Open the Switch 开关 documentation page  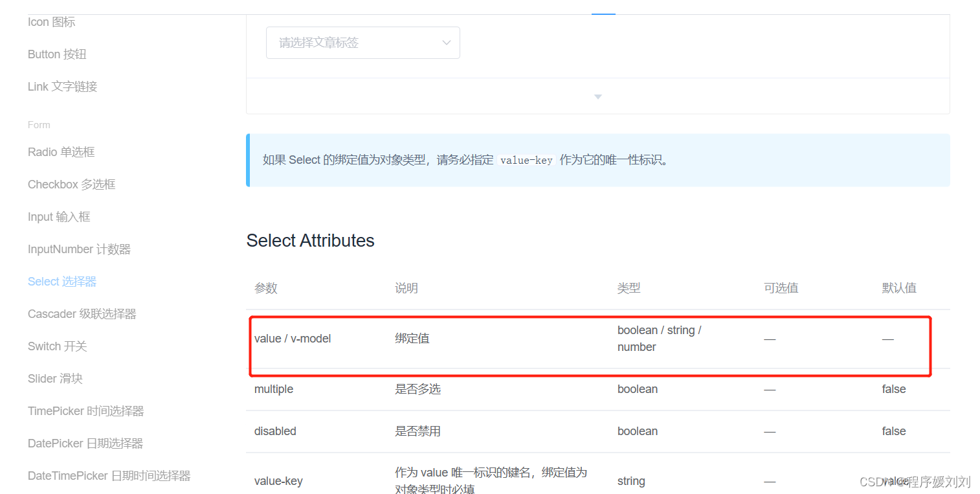click(57, 346)
